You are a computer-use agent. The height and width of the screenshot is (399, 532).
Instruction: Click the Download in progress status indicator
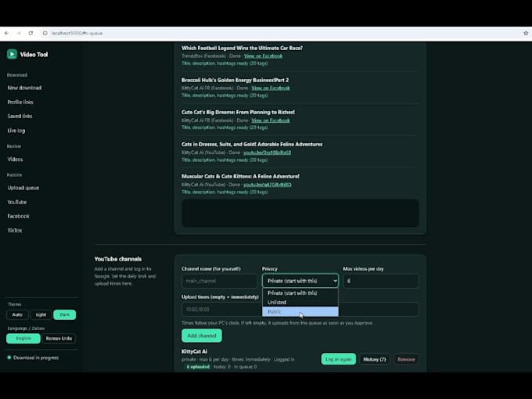coord(33,358)
